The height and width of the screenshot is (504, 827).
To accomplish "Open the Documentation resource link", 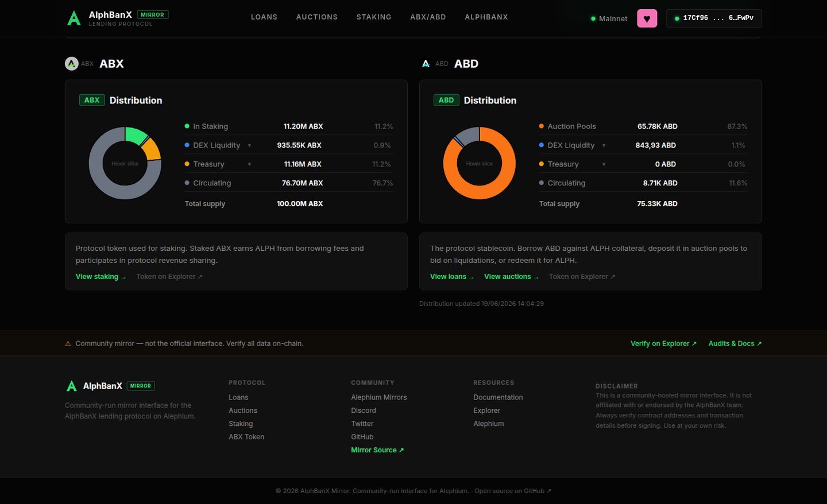I will click(498, 397).
